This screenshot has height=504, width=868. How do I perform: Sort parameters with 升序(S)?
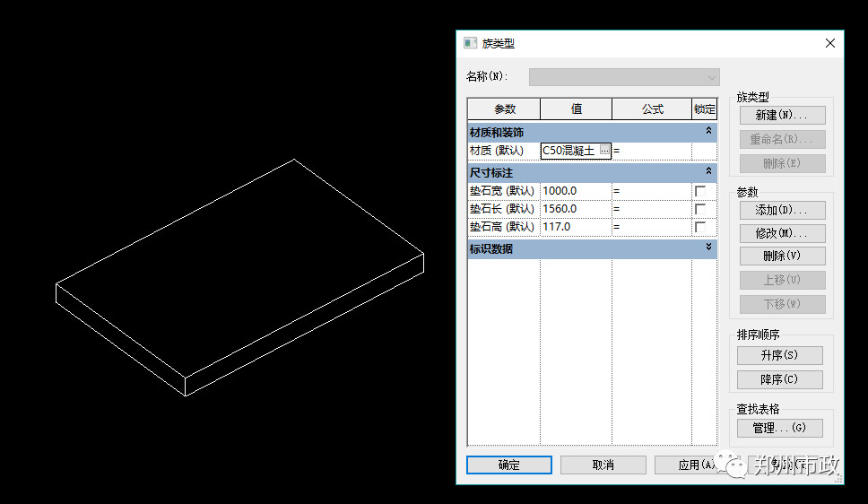pos(779,355)
